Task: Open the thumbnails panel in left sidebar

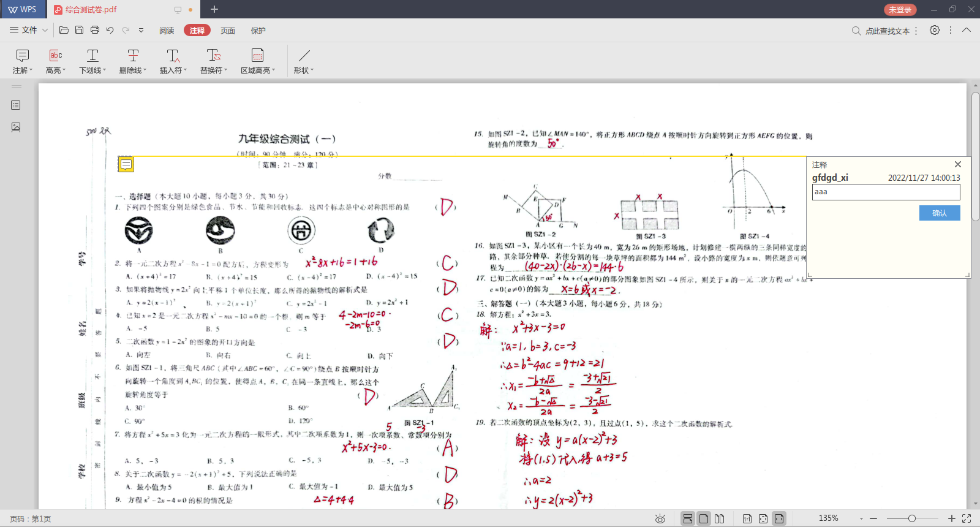Action: pyautogui.click(x=16, y=127)
